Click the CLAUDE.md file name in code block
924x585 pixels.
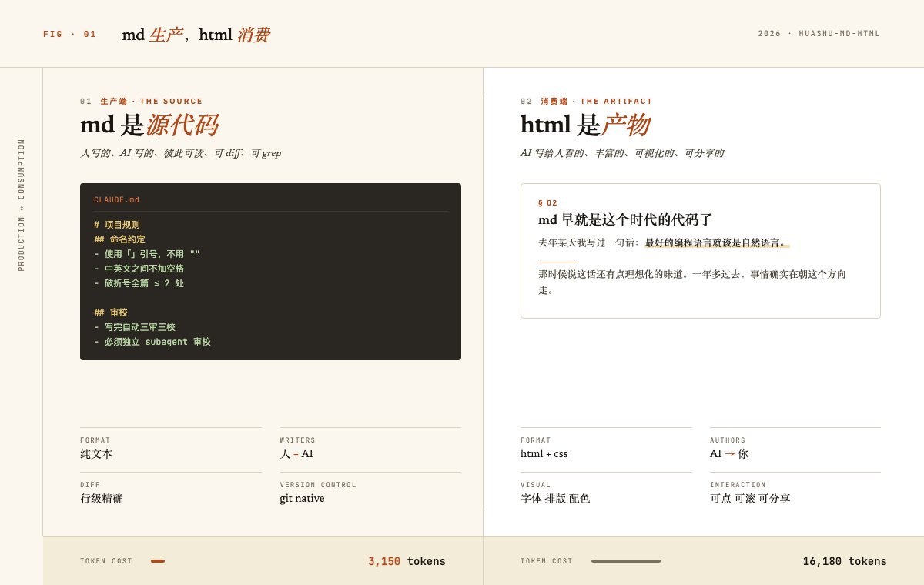tap(116, 199)
